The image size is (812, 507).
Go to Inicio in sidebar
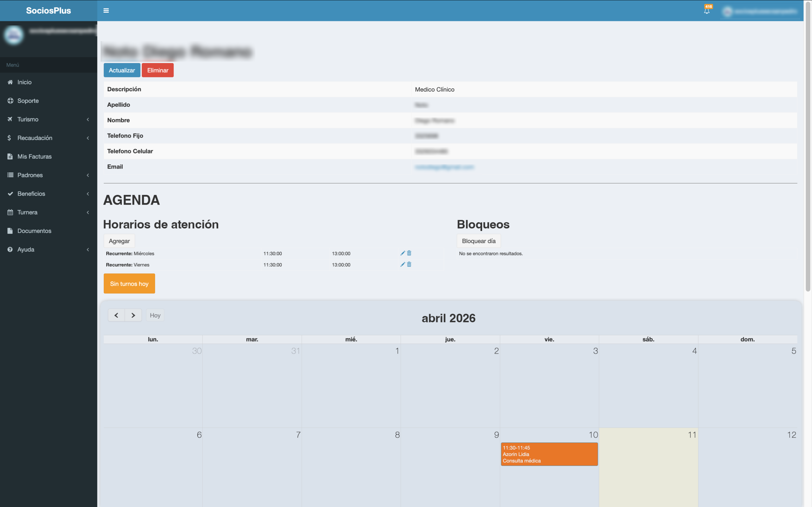point(24,82)
